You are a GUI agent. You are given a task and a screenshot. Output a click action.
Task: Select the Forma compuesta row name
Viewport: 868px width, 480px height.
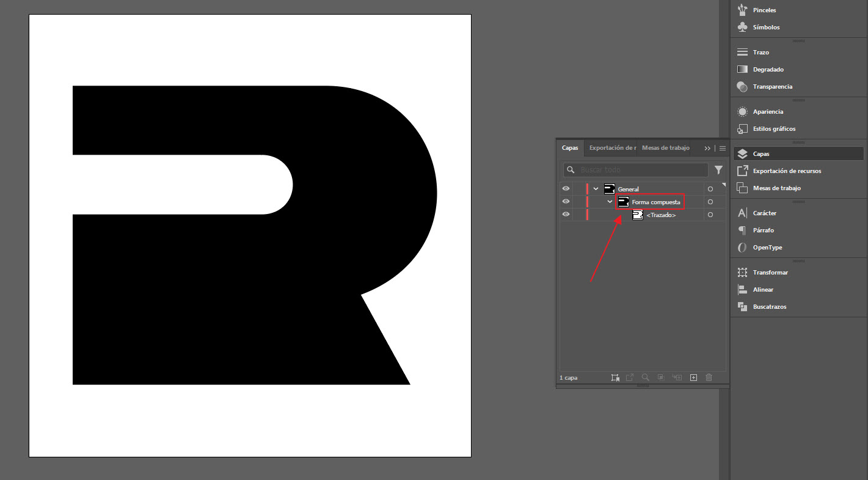[656, 202]
